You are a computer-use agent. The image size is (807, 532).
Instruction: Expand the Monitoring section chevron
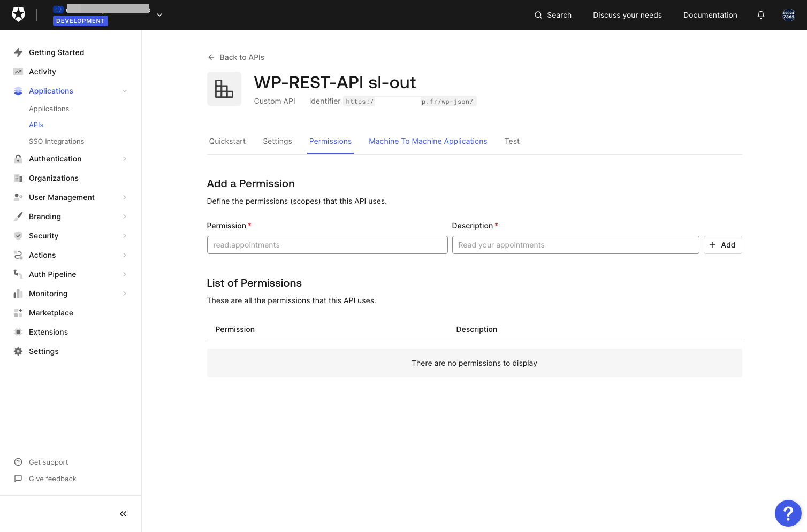point(125,294)
